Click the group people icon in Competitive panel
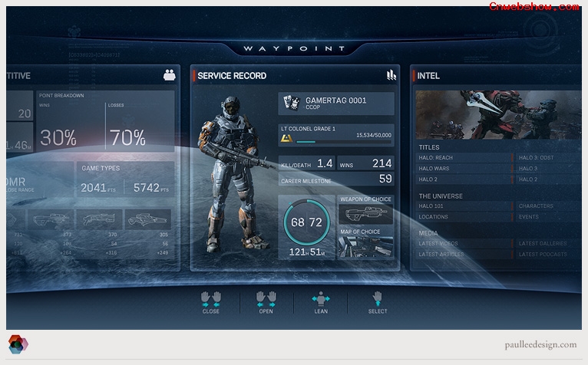The width and height of the screenshot is (588, 365). [x=170, y=75]
